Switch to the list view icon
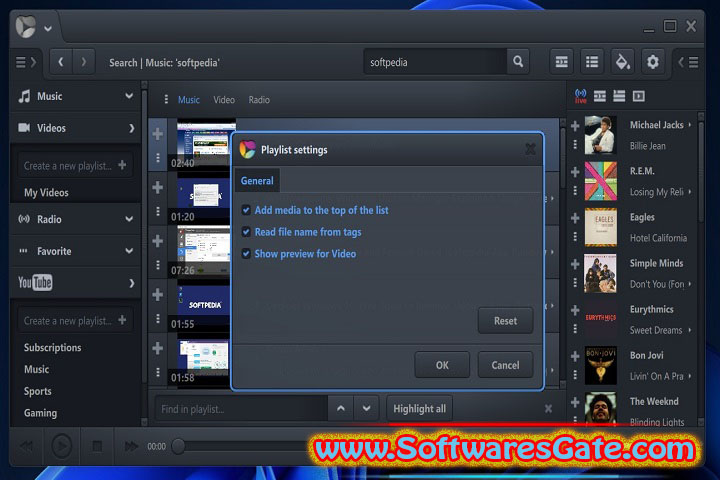The height and width of the screenshot is (480, 720). [x=592, y=62]
